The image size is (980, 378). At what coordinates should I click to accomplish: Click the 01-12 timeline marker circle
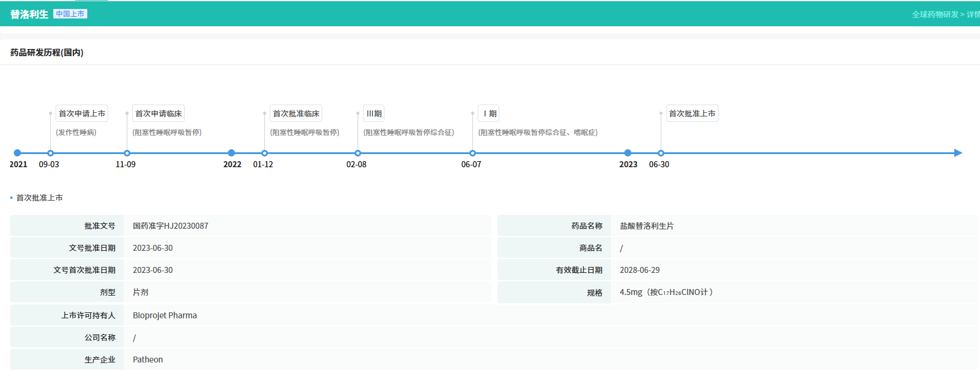coord(264,153)
